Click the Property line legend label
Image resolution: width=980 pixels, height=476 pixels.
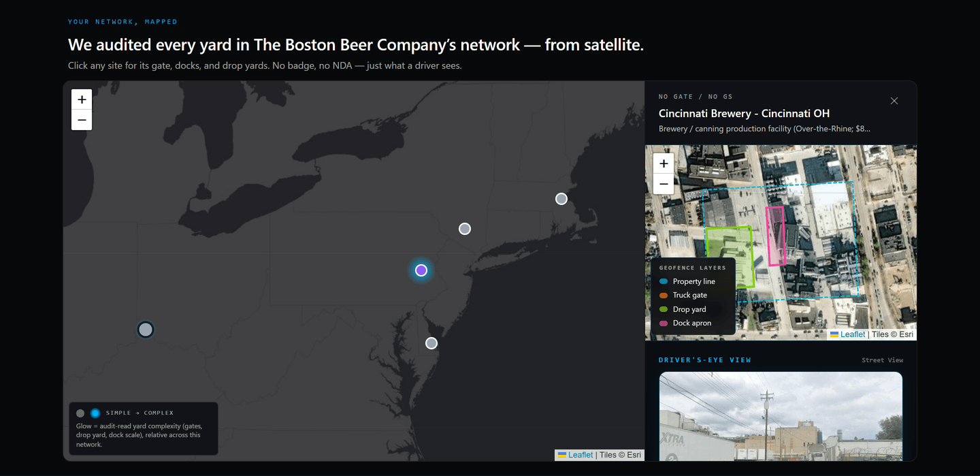tap(694, 281)
